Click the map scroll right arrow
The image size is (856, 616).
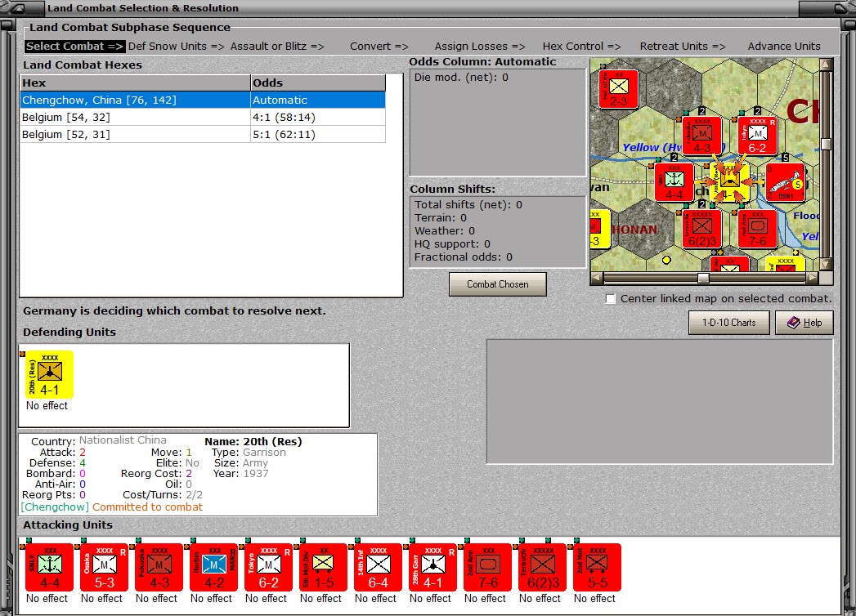click(x=813, y=278)
